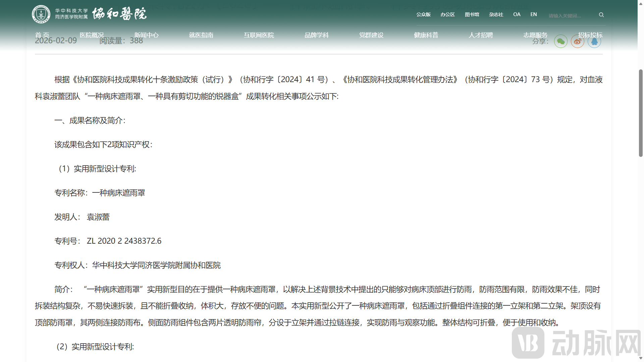Navigate to 人才招聘 recruitment page

[480, 35]
